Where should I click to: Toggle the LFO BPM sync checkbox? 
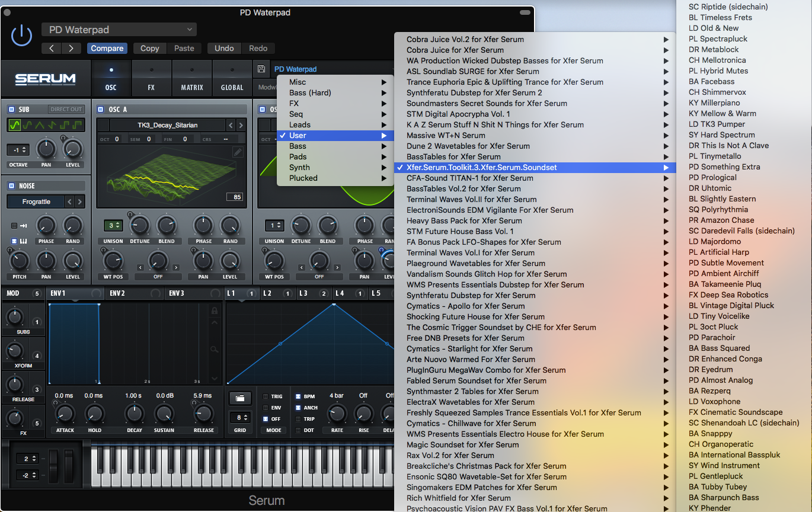point(298,396)
